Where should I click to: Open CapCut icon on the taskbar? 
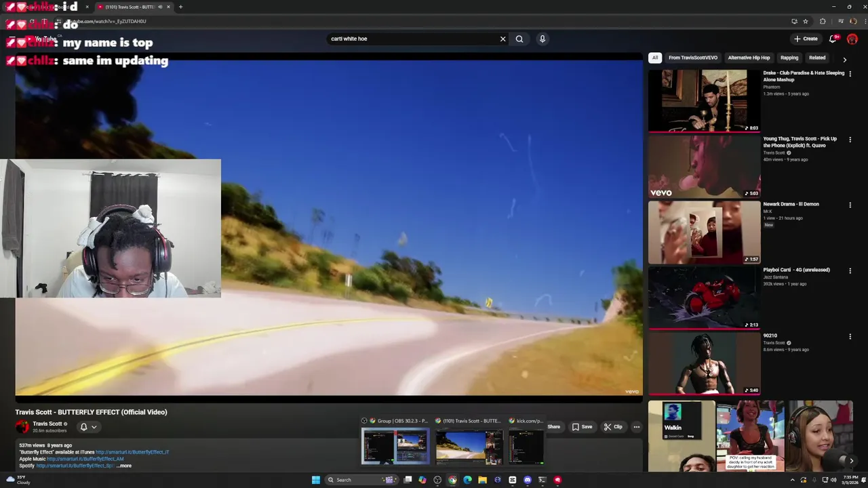[x=512, y=480]
